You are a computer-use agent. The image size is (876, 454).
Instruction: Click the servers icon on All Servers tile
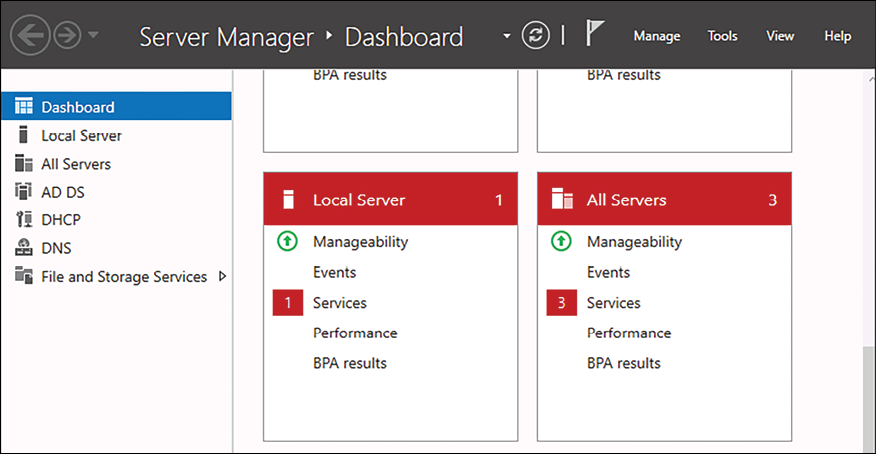click(x=562, y=199)
